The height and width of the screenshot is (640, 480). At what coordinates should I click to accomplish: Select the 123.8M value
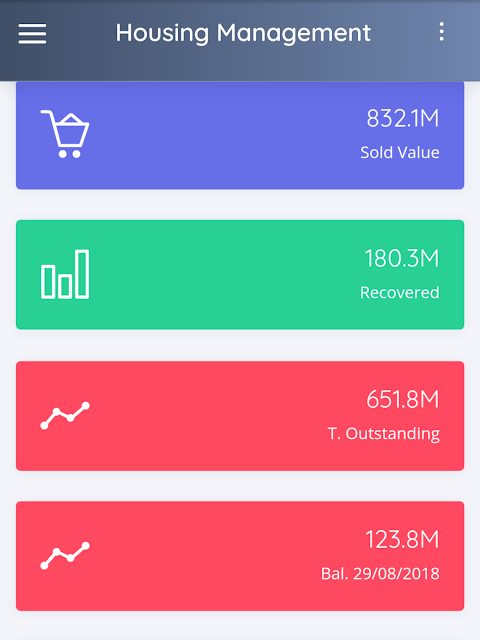click(x=402, y=540)
